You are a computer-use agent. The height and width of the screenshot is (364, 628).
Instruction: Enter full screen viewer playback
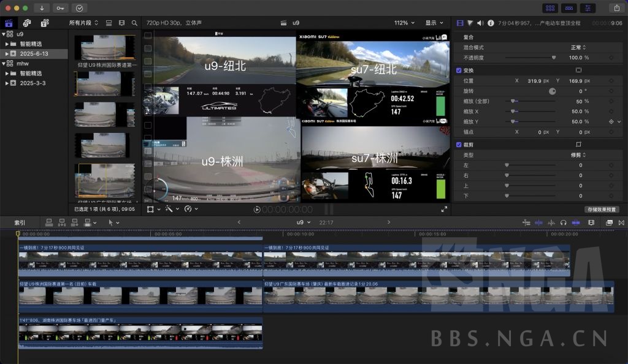(444, 209)
